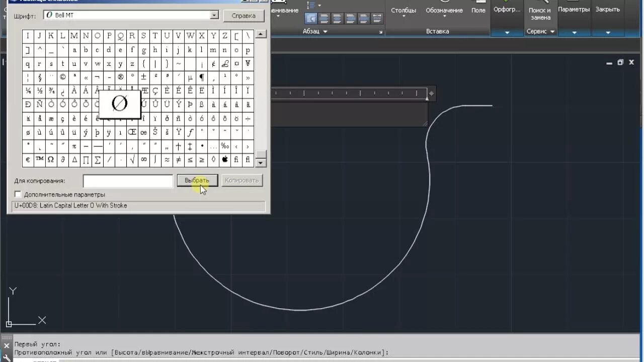Screen dimensions: 644x362
Task: Apply left paragraph alignment in ribbon
Action: (x=324, y=19)
